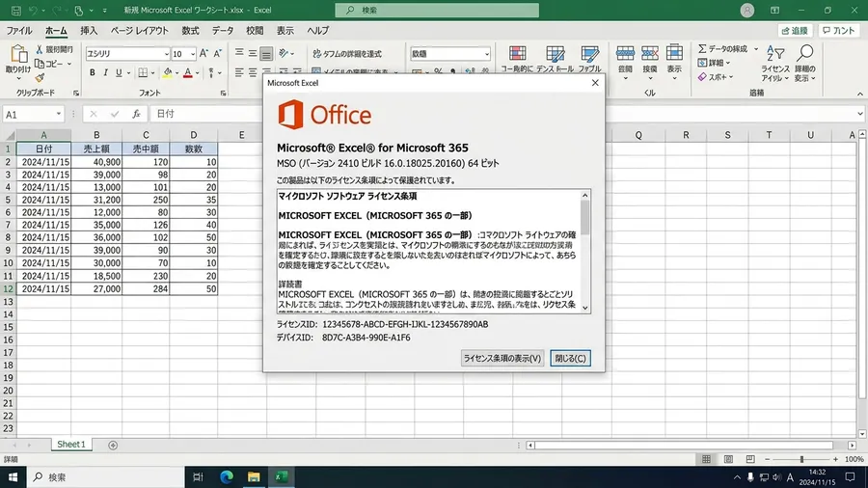This screenshot has width=868, height=488.
Task: Click the conditional formatting icon
Action: (x=518, y=54)
